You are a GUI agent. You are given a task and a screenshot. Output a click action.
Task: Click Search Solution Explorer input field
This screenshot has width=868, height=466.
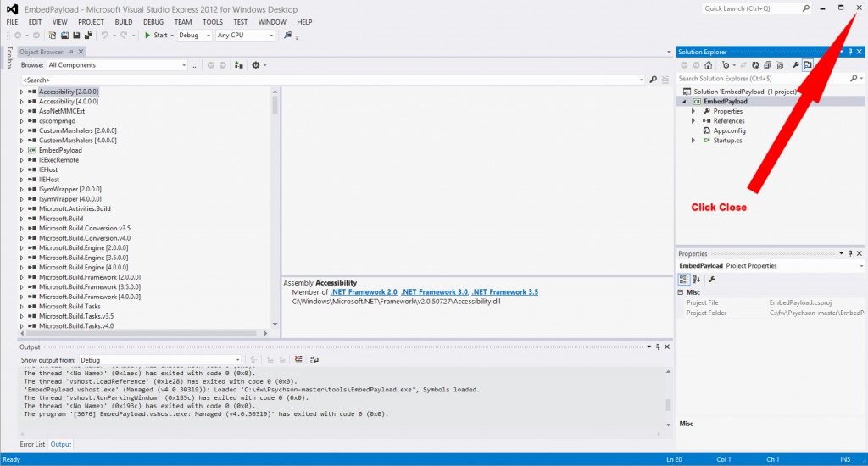[x=764, y=79]
